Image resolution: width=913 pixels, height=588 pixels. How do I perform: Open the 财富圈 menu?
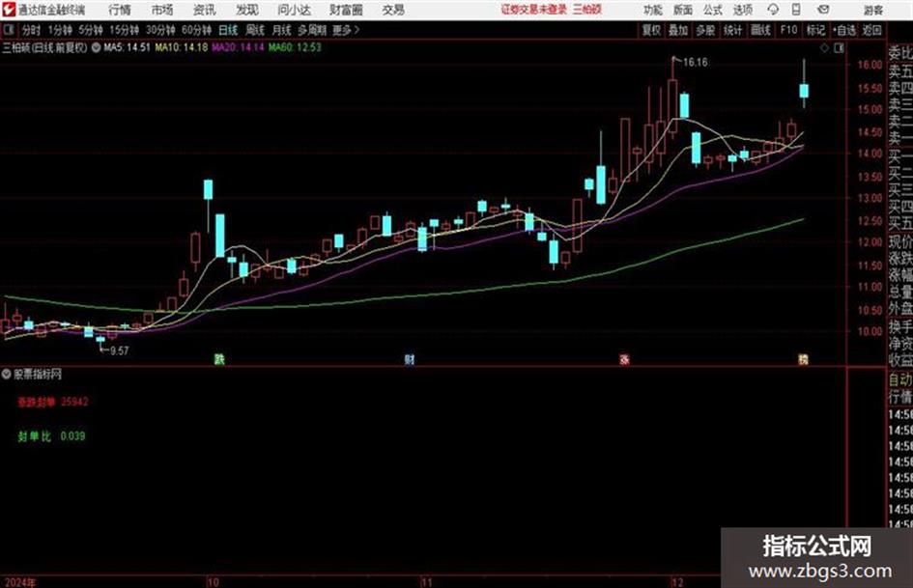click(x=346, y=10)
